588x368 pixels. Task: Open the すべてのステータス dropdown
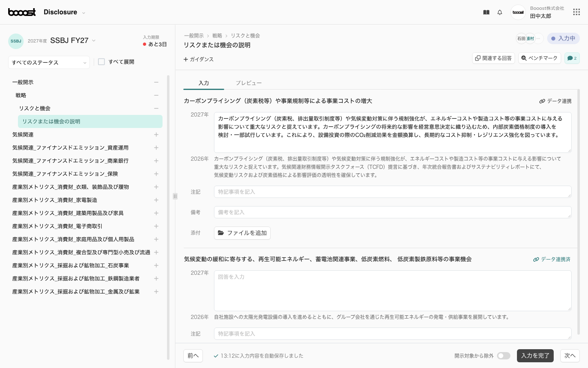coord(49,63)
